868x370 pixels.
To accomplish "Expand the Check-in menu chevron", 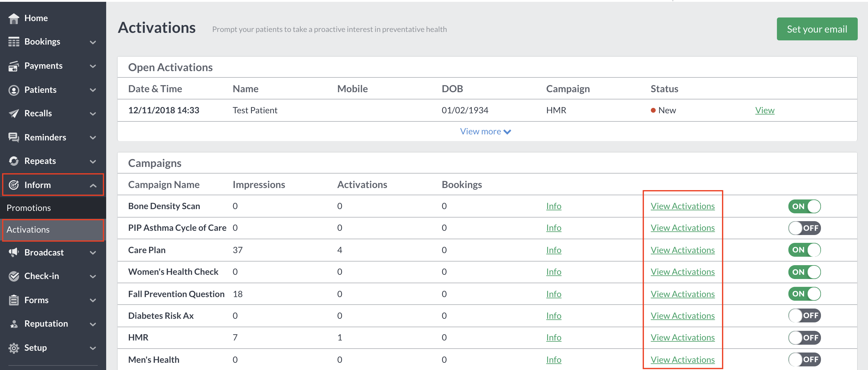I will click(93, 277).
